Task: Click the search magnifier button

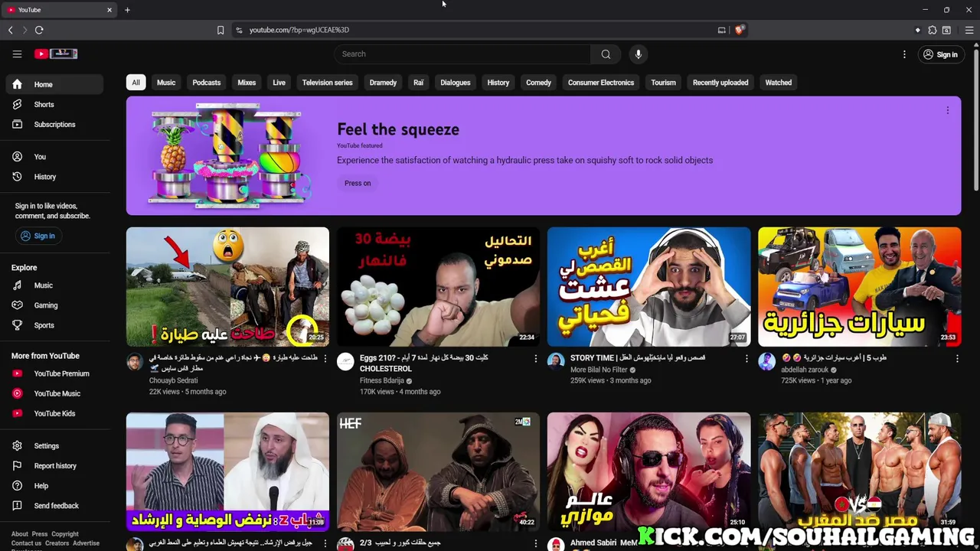Action: 606,54
